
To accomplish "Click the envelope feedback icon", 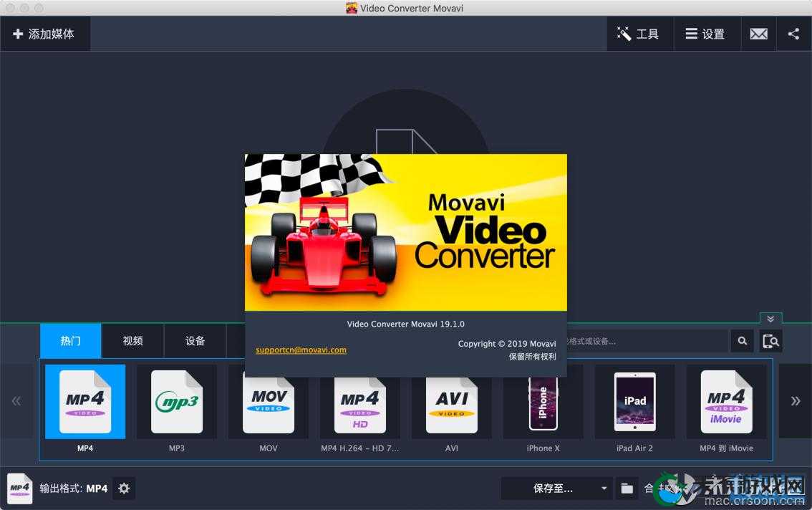I will [x=759, y=34].
